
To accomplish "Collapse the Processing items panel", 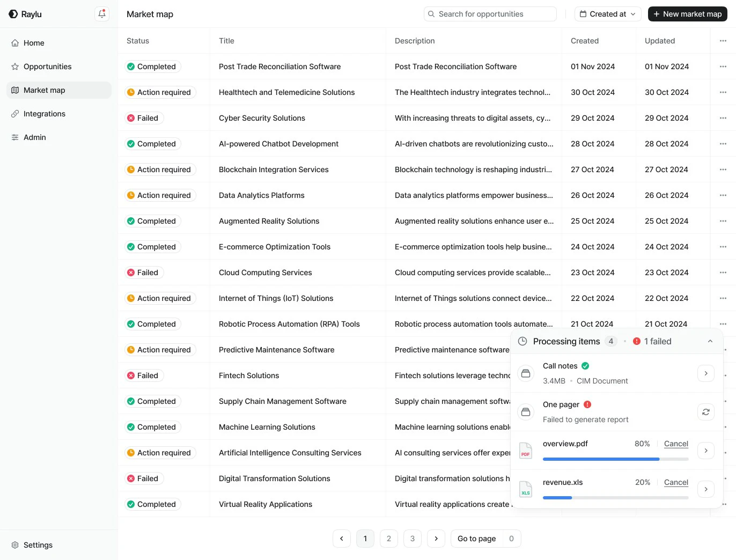I will 710,341.
